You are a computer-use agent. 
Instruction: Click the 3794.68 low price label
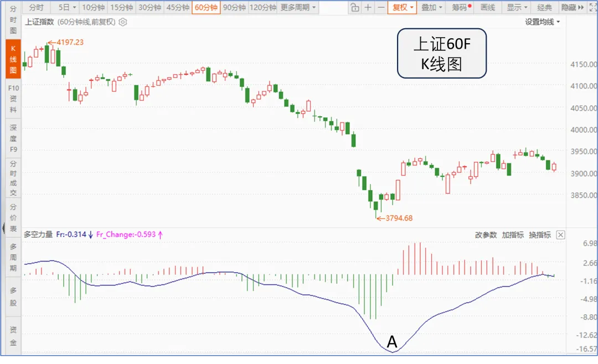pos(399,219)
